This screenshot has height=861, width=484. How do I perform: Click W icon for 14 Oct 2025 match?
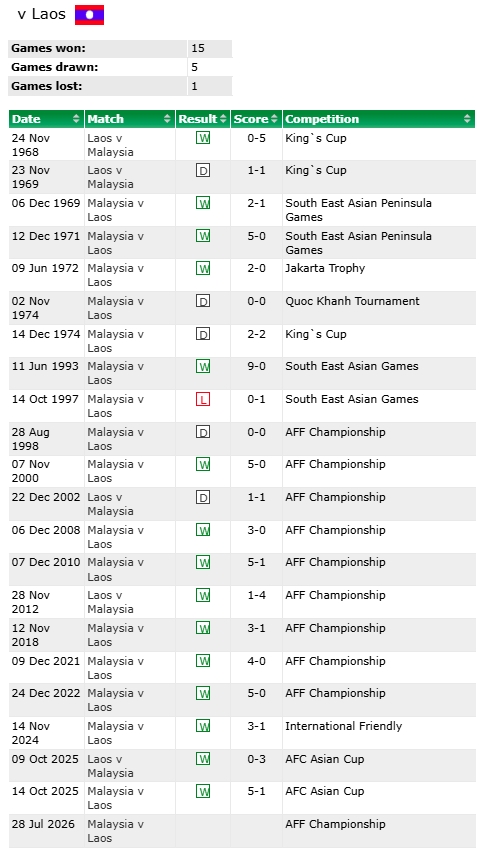coord(203,791)
